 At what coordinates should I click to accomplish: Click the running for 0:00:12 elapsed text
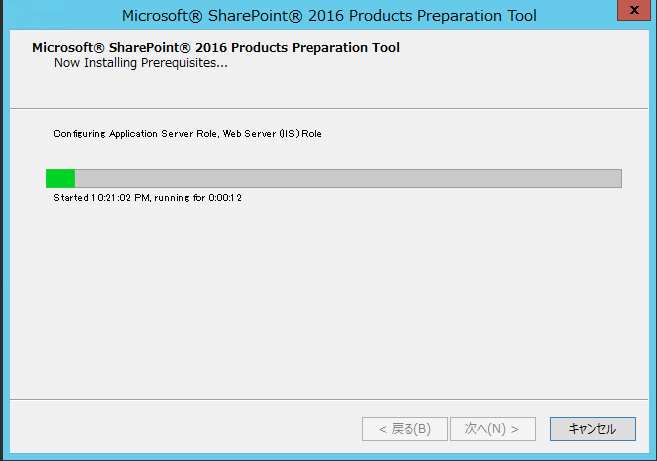198,198
